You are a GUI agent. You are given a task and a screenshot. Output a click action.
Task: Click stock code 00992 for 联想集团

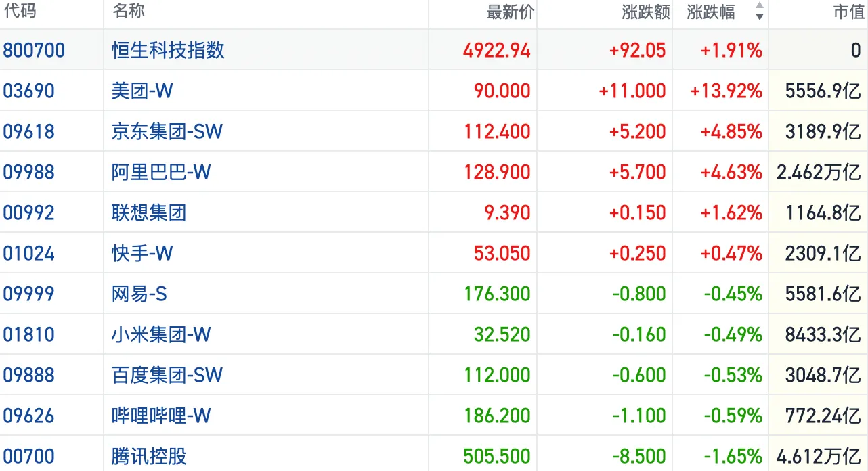point(29,212)
